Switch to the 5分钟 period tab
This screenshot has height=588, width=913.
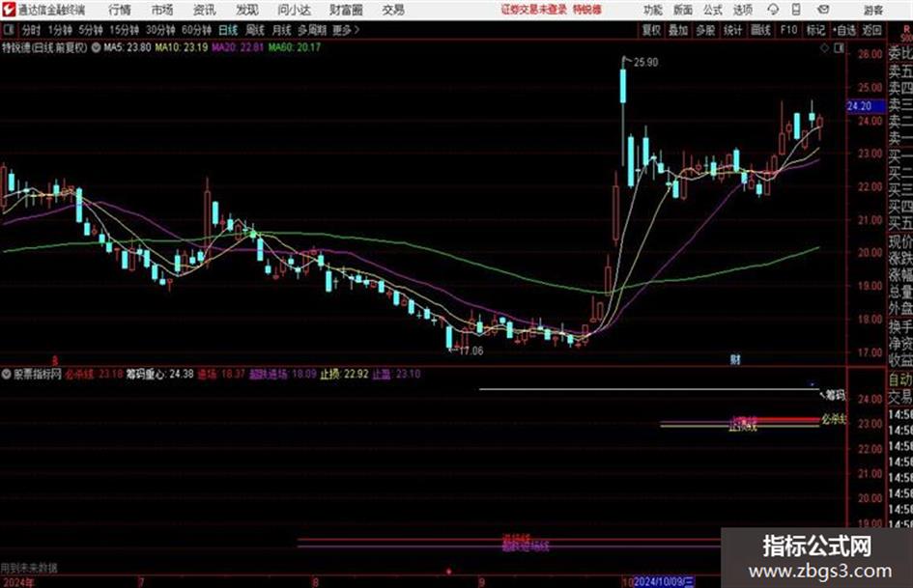pos(90,30)
